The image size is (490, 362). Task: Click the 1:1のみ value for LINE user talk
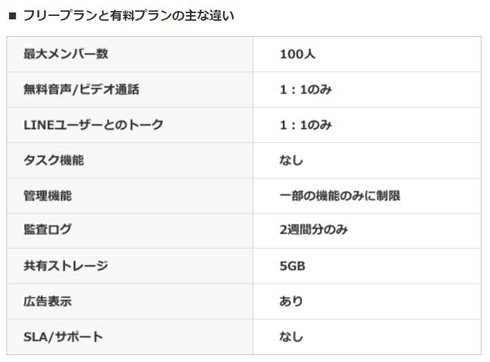tap(306, 125)
